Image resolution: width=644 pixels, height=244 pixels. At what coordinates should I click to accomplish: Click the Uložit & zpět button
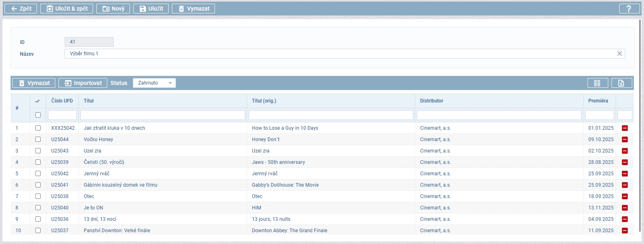tap(67, 9)
